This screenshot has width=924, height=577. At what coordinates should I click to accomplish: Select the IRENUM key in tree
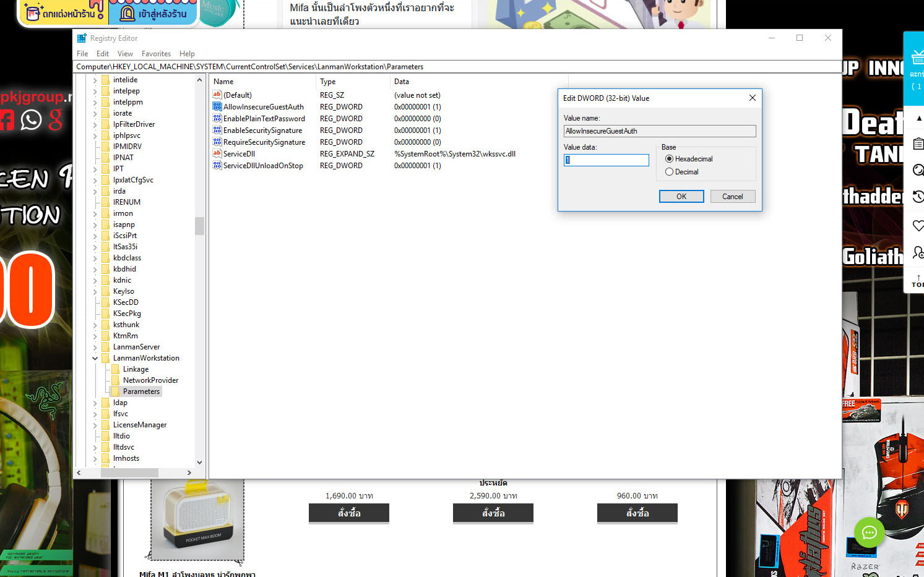[x=127, y=202]
